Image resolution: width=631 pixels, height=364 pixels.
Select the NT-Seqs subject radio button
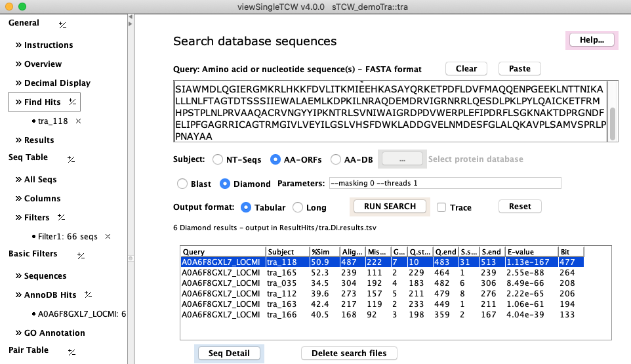[218, 159]
